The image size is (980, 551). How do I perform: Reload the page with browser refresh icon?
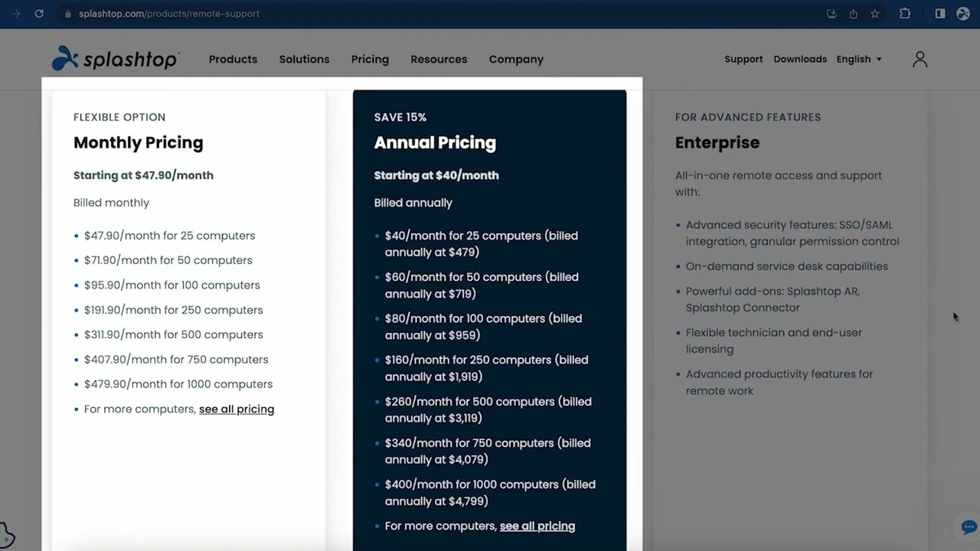39,13
